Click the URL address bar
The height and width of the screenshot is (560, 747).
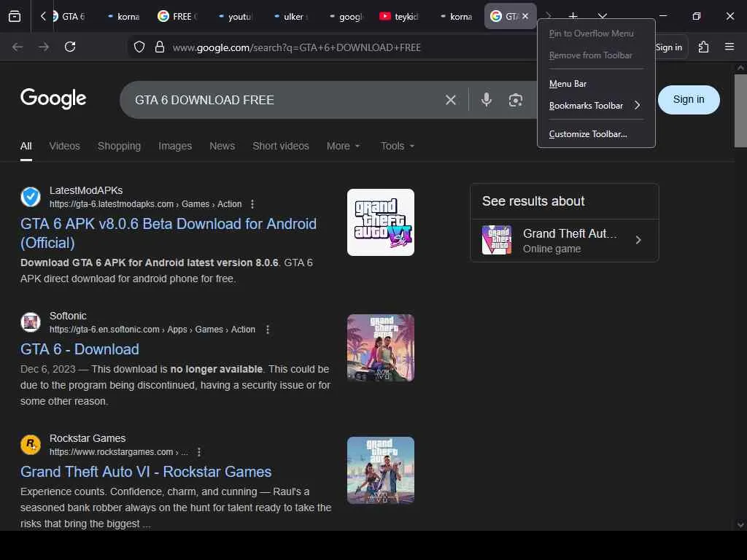352,47
